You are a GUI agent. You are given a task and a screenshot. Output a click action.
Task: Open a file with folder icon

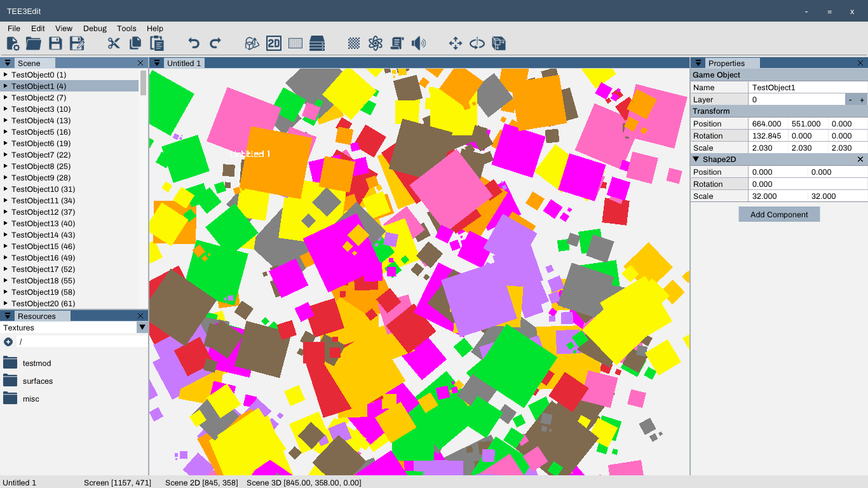(34, 43)
